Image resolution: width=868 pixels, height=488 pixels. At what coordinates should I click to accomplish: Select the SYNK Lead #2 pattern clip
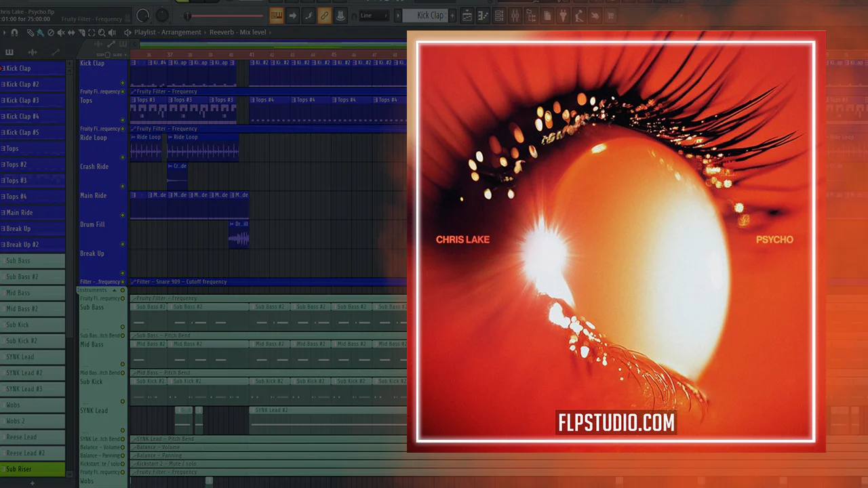pos(328,420)
